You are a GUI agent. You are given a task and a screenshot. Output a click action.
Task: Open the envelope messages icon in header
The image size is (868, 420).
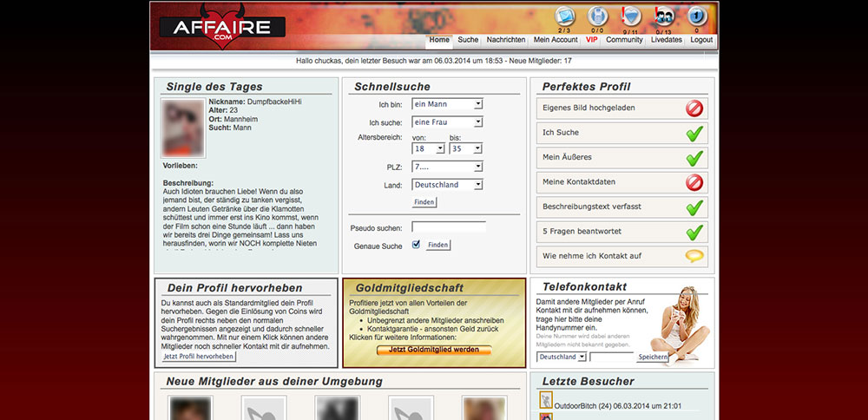click(x=565, y=16)
